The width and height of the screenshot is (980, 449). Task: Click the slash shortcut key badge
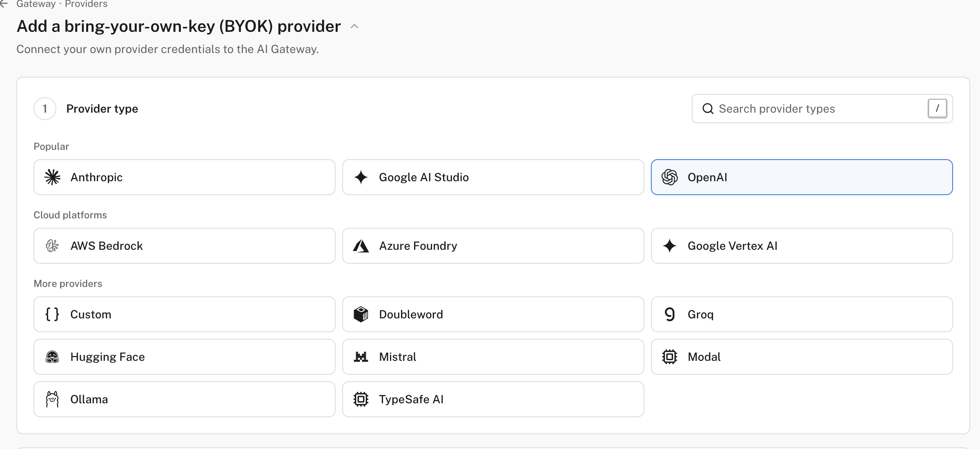(x=937, y=109)
